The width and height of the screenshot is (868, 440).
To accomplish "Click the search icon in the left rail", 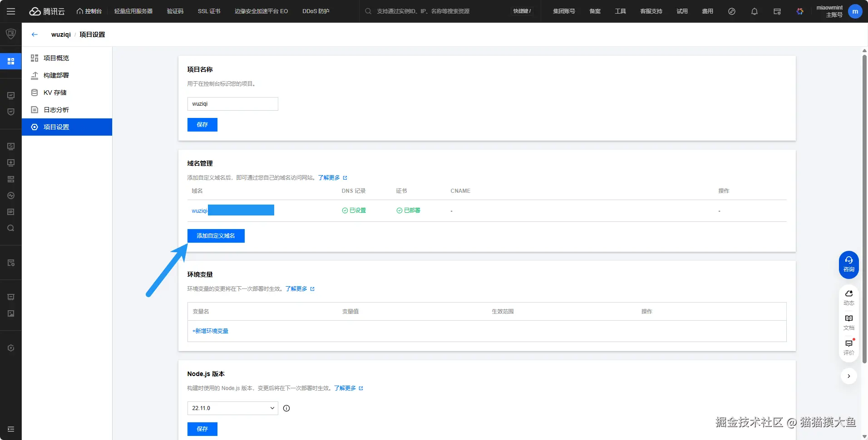I will 11,228.
